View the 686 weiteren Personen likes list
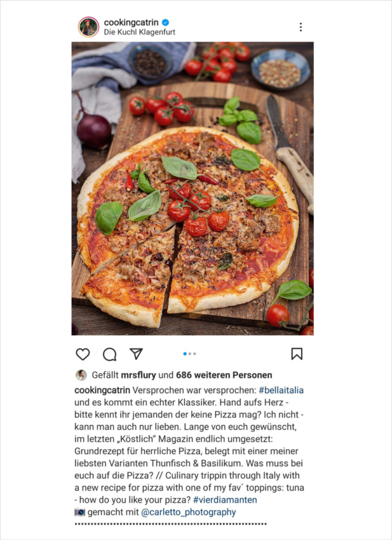Viewport: 392px width, 540px height. (224, 375)
